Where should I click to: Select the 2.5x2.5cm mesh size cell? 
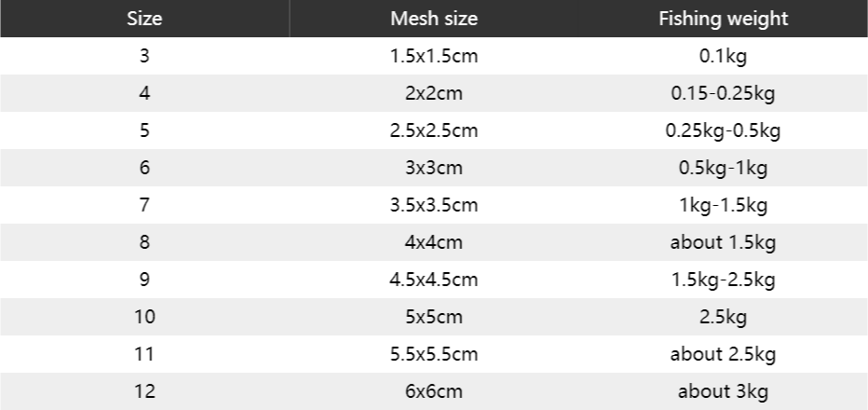click(433, 130)
